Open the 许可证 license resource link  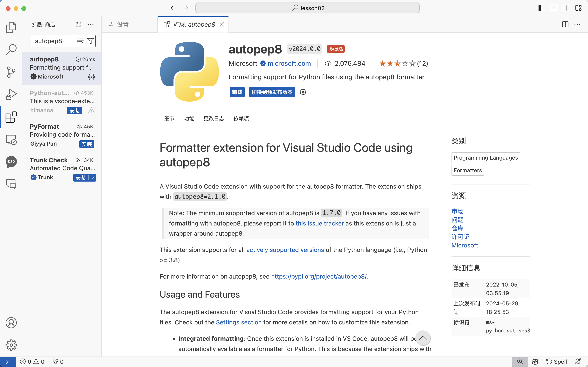pyautogui.click(x=461, y=237)
